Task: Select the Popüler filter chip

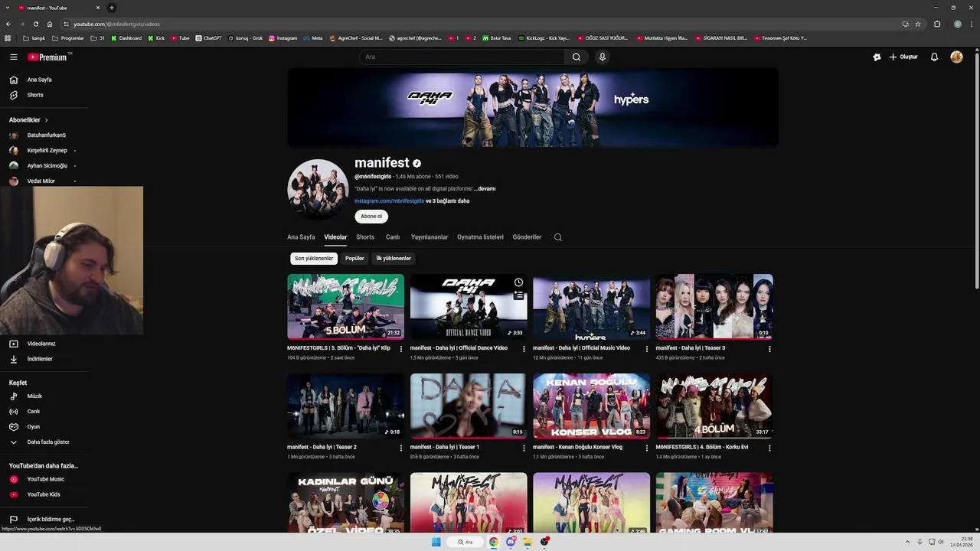Action: pos(354,259)
